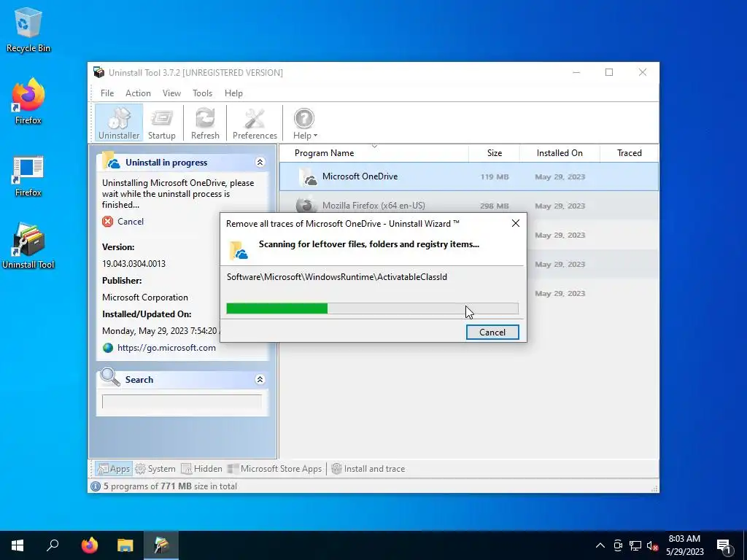Click the network tray icon
Viewport: 747px width, 560px height.
click(635, 545)
